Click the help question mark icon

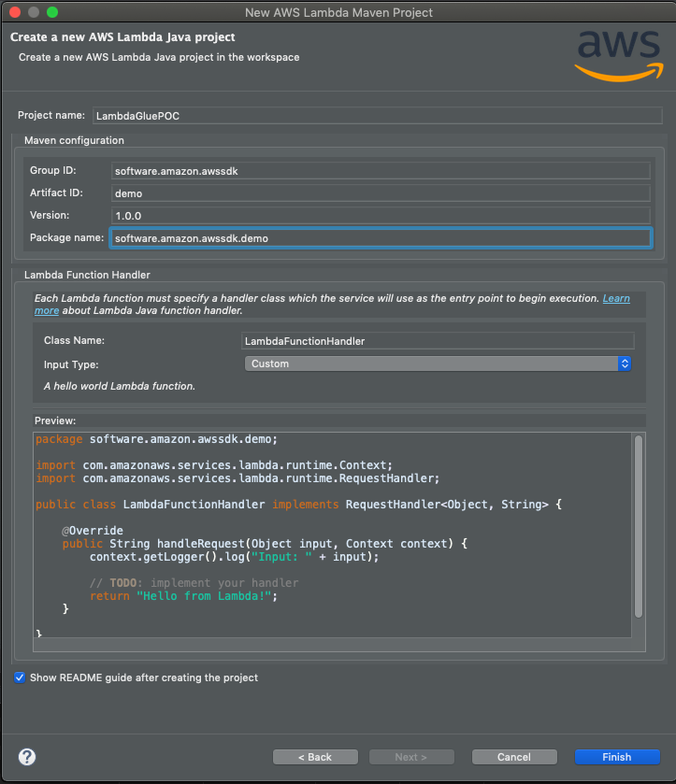pos(27,757)
